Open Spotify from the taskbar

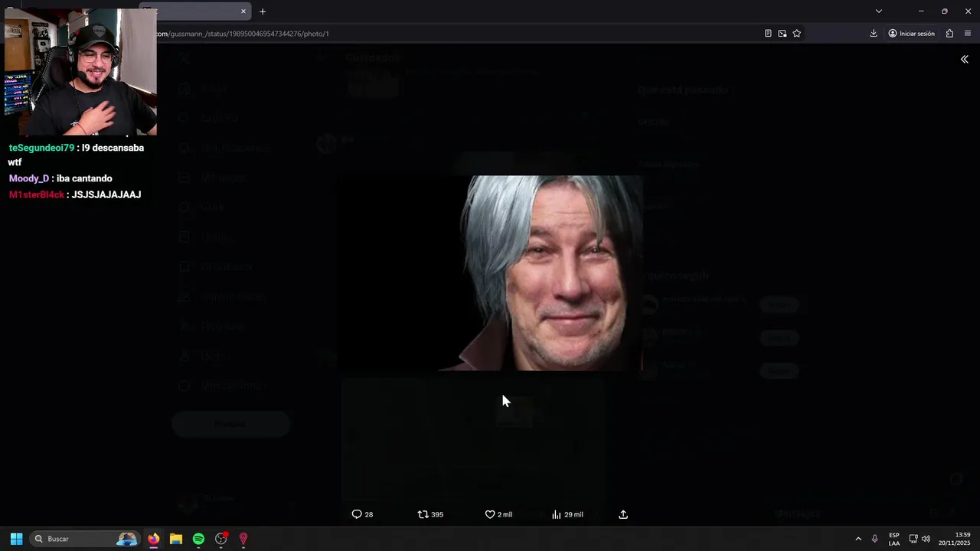[198, 539]
